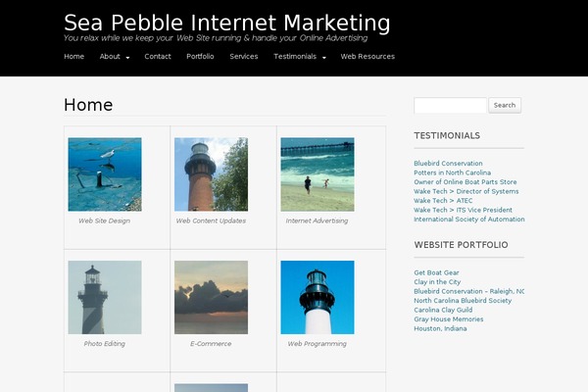Viewport: 588px width, 392px height.
Task: Open the Web Resources menu item
Action: pos(367,56)
